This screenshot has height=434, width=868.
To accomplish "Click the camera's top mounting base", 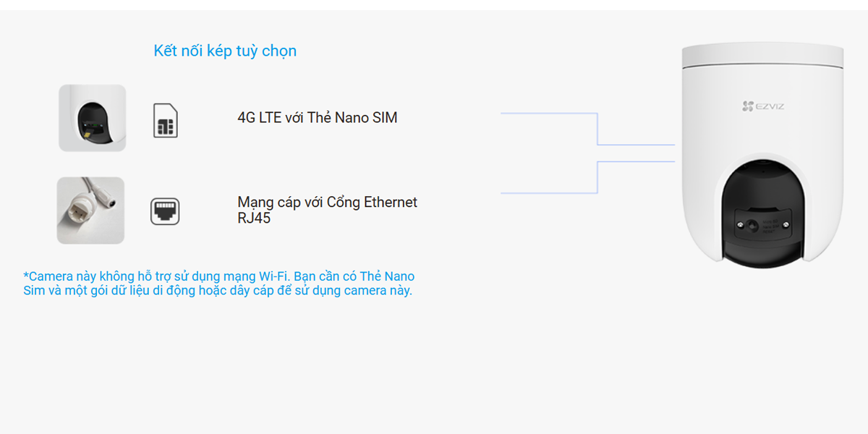I will [x=763, y=56].
